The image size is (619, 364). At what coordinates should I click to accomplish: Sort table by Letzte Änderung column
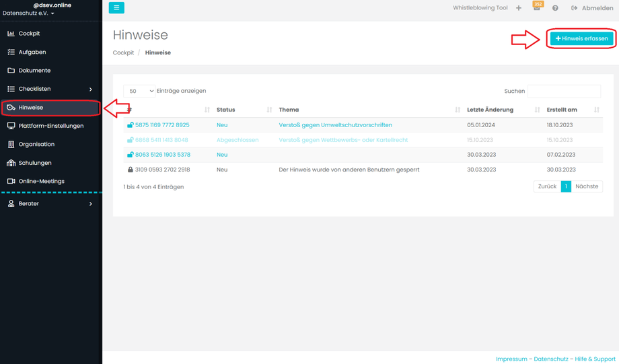coord(537,110)
